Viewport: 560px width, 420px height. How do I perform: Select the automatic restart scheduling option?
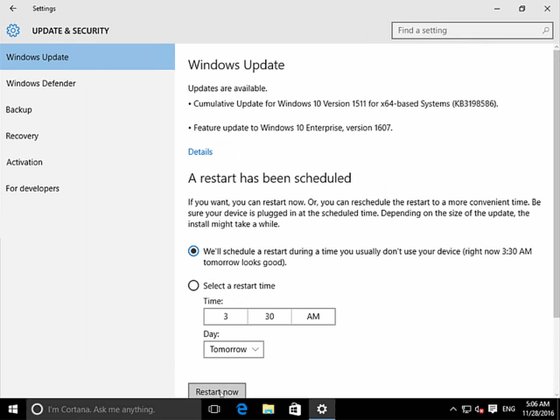pos(193,251)
